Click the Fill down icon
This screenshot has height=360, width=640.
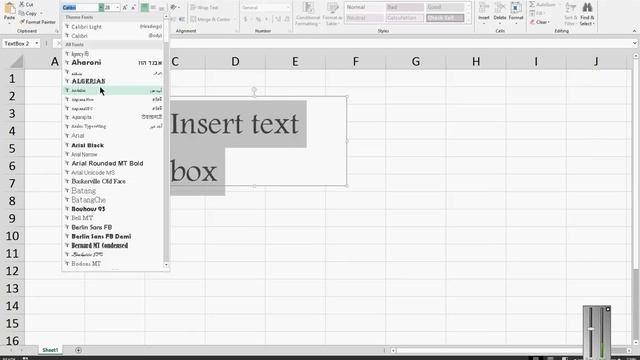coord(532,13)
